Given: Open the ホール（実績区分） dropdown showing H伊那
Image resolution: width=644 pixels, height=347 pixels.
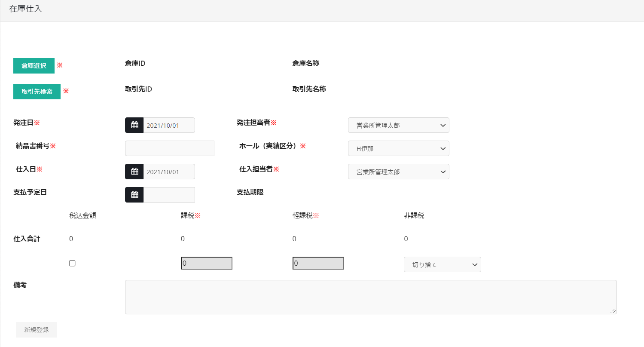Looking at the screenshot, I should [398, 148].
